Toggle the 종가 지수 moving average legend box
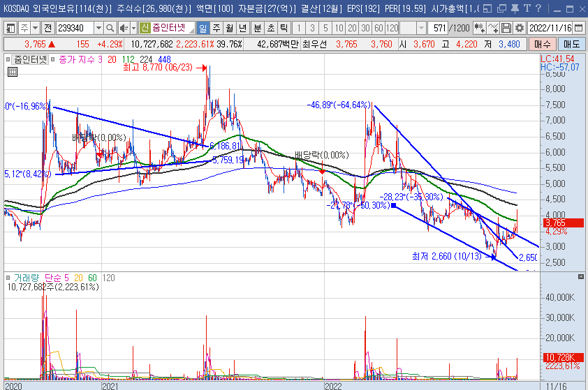This screenshot has width=588, height=390. tap(53, 59)
